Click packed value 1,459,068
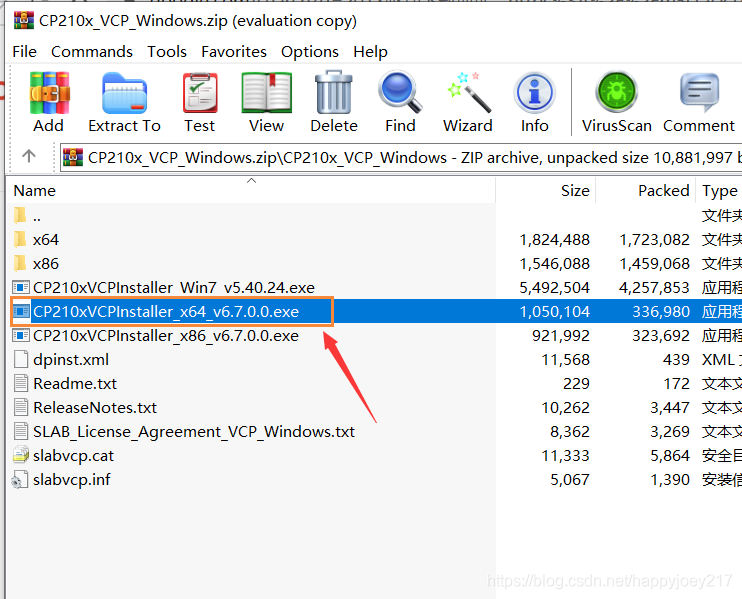The image size is (742, 599). tap(654, 263)
